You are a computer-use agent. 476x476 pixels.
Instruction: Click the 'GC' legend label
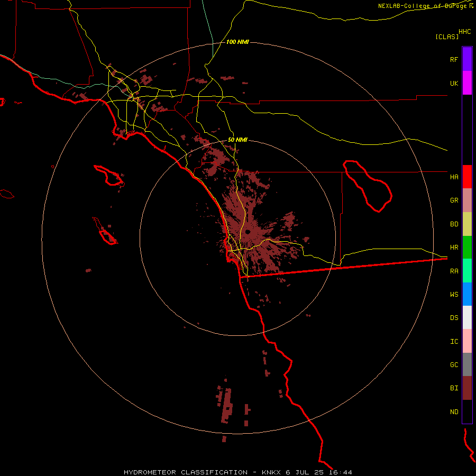[454, 365]
